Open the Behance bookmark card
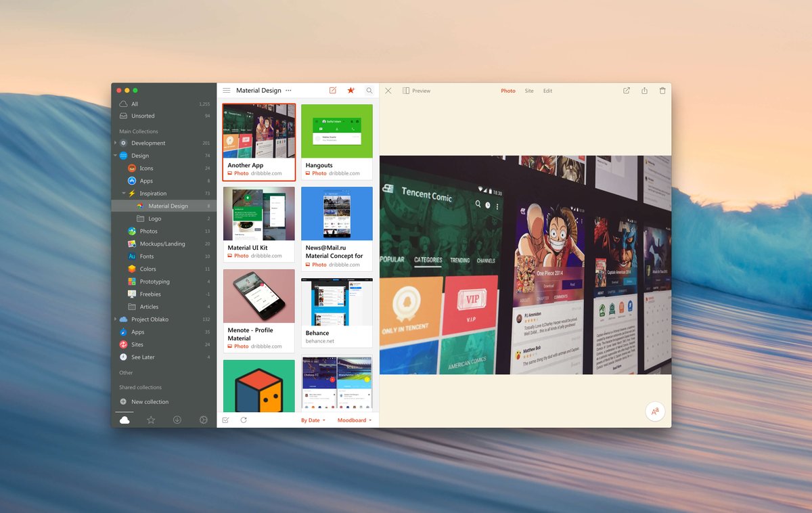This screenshot has height=513, width=812. [337, 313]
